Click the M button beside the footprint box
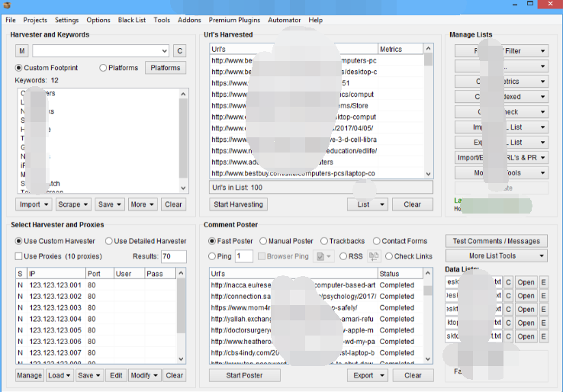This screenshot has height=392, width=563. point(22,51)
